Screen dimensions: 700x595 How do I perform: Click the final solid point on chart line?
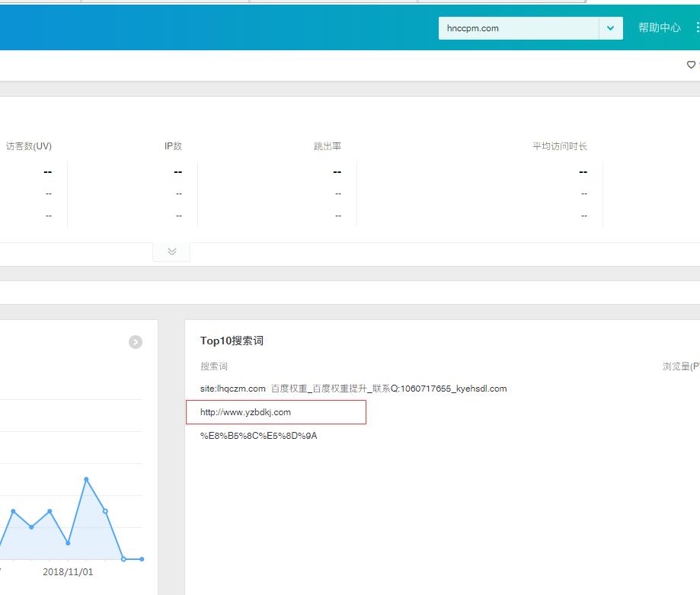142,559
